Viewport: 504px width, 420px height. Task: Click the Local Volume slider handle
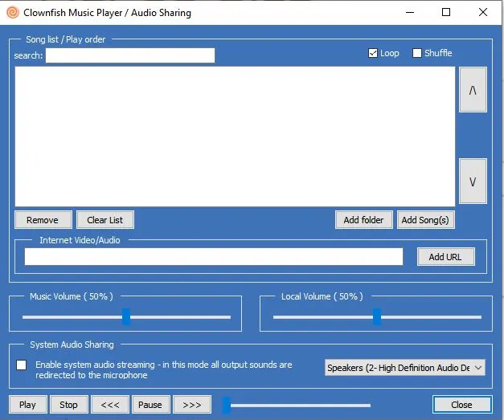pos(377,317)
